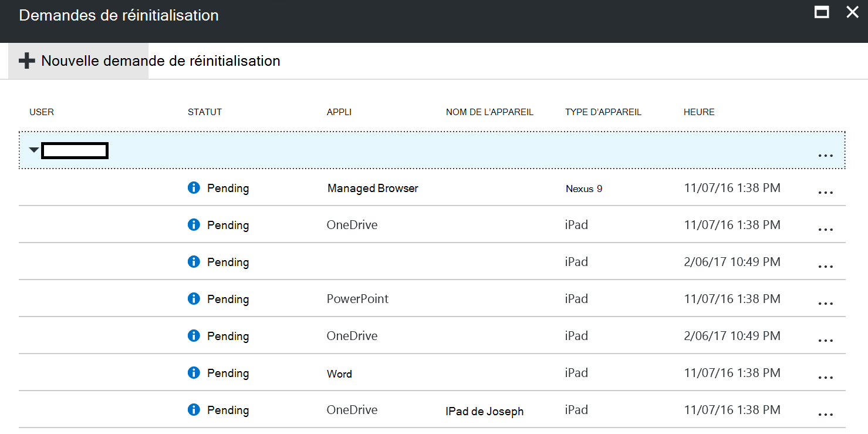The width and height of the screenshot is (868, 434).
Task: Click 2/06/17 10:49 PM in the OneDrive row
Action: coord(732,336)
